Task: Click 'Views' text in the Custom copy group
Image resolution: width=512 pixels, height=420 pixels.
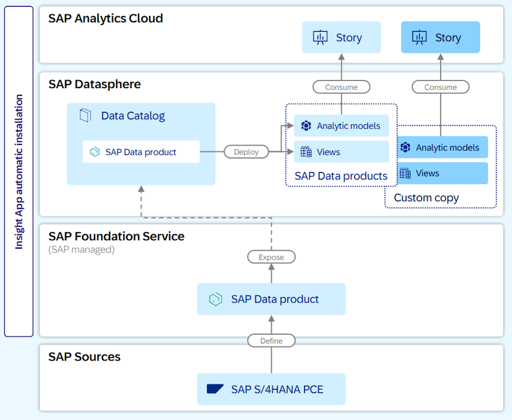Action: click(x=427, y=173)
